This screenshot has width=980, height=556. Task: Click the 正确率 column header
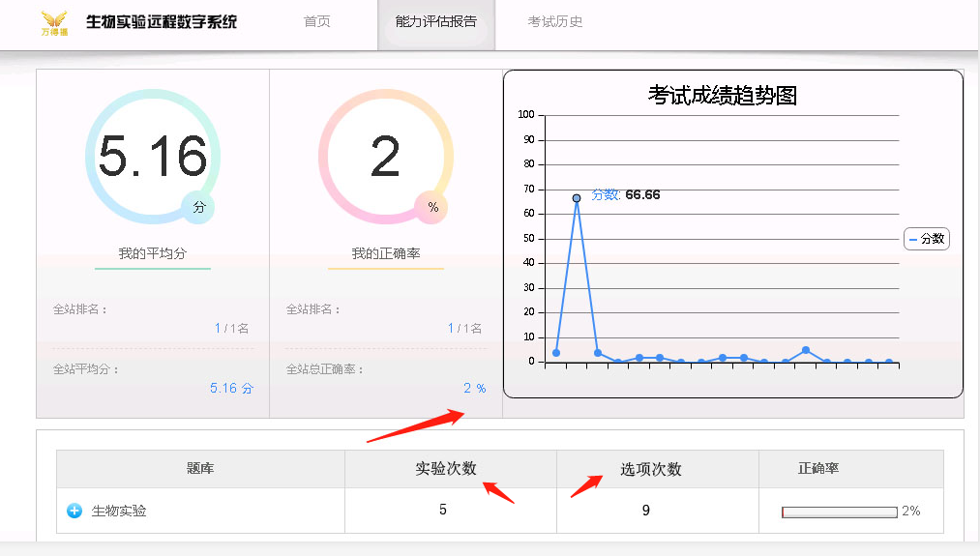click(818, 468)
